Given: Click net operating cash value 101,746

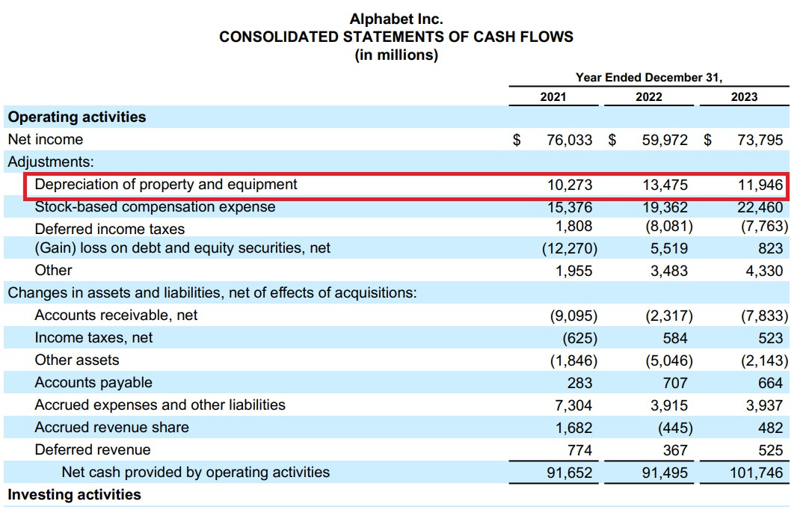Looking at the screenshot, I should click(x=756, y=473).
